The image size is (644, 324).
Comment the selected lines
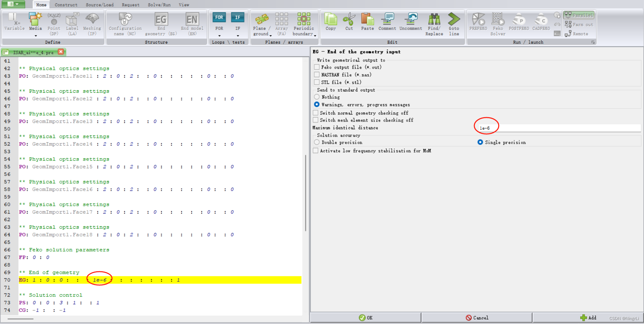point(387,22)
